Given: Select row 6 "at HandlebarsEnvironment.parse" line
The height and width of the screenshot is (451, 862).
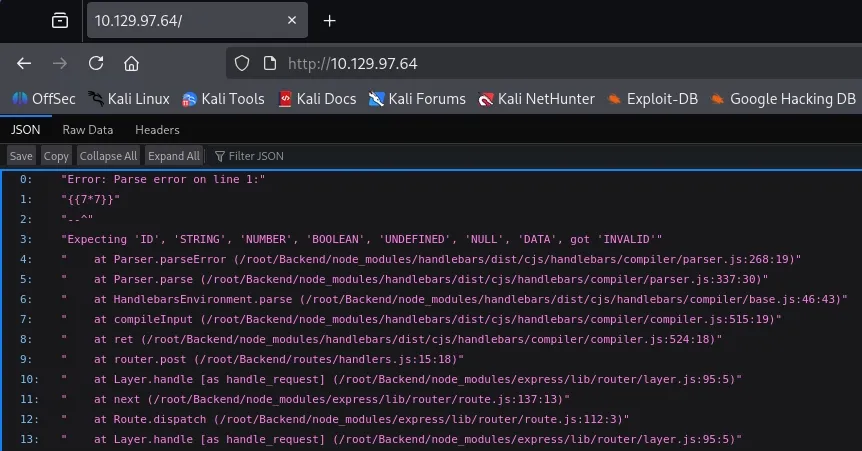Looking at the screenshot, I should point(455,299).
